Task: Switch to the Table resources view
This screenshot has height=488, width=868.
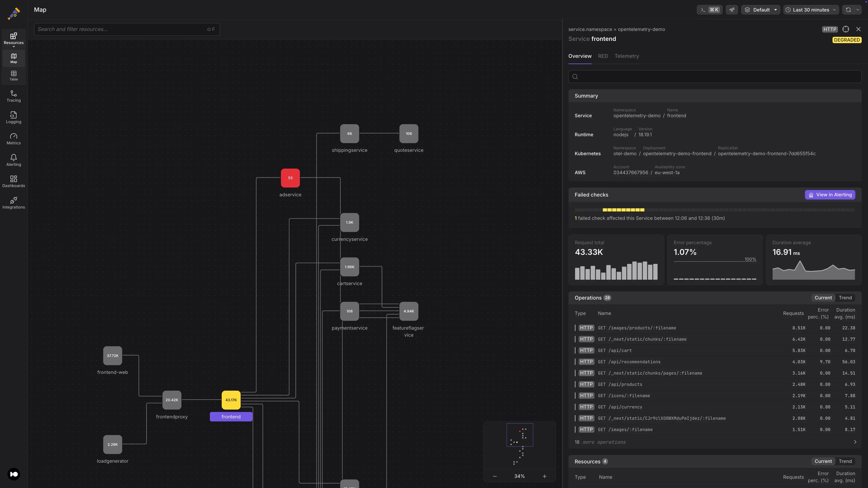Action: pos(14,75)
